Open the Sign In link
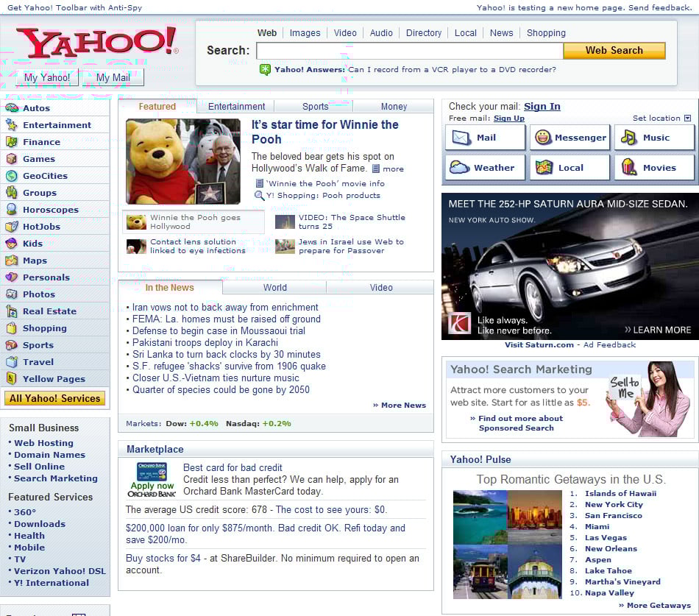Image resolution: width=699 pixels, height=616 pixels. click(x=542, y=107)
